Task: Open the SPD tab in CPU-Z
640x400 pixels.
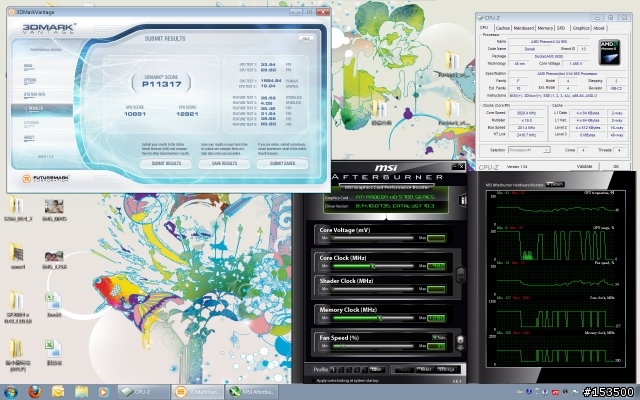Action: [x=561, y=28]
